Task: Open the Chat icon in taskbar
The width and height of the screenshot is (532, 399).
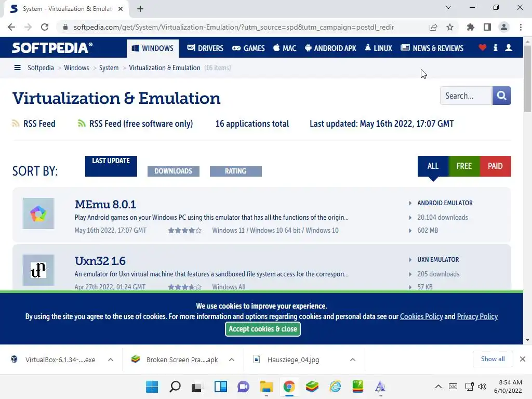Action: (x=243, y=387)
